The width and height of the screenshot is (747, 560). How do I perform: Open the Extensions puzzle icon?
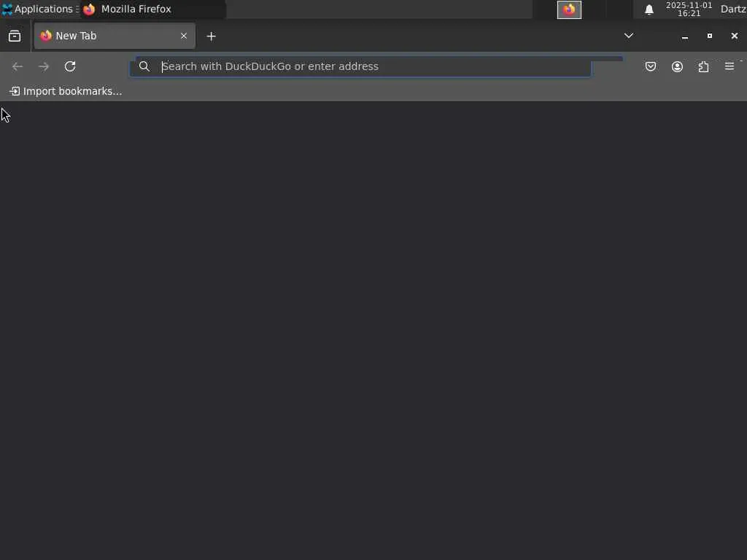coord(704,66)
